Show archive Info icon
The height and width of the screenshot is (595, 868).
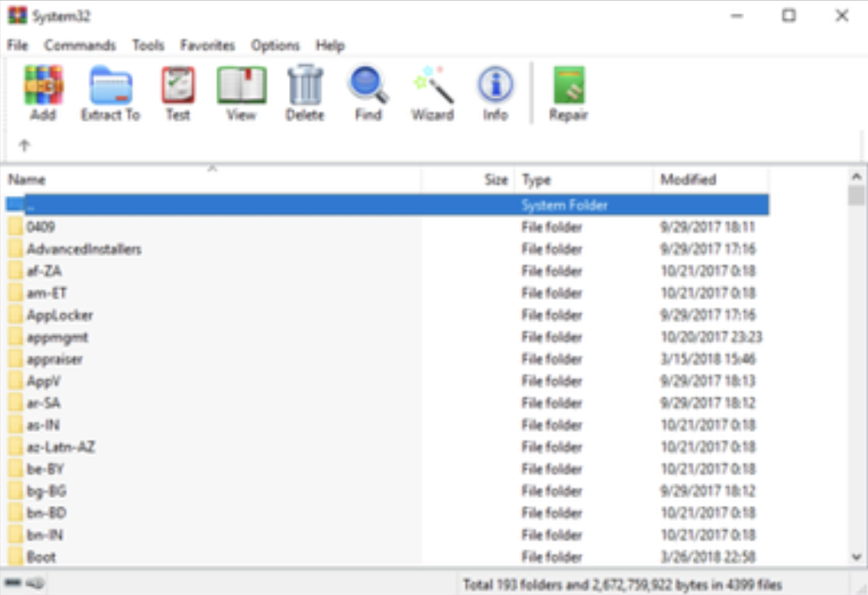point(496,84)
